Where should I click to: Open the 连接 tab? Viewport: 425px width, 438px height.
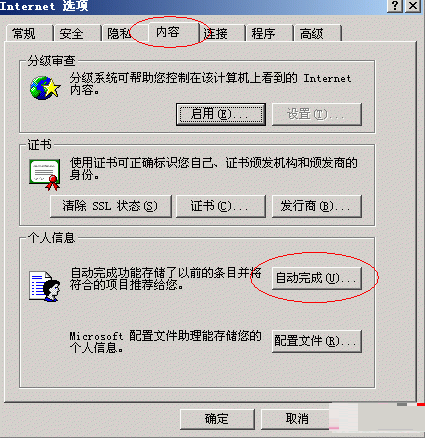pyautogui.click(x=222, y=33)
